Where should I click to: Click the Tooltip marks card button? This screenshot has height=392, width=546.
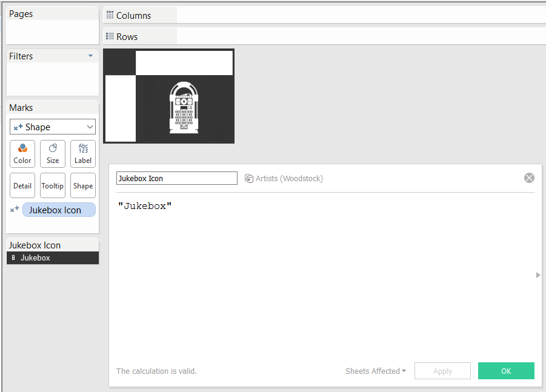[53, 185]
